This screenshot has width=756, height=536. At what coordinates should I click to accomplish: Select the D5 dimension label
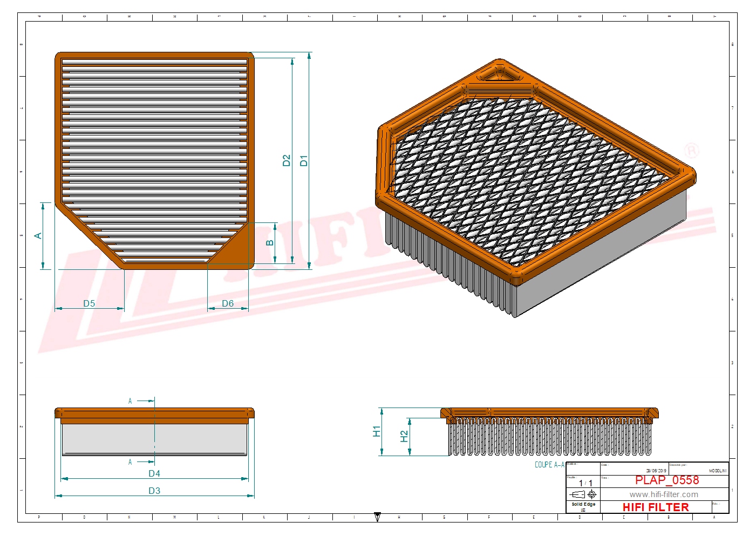point(89,303)
